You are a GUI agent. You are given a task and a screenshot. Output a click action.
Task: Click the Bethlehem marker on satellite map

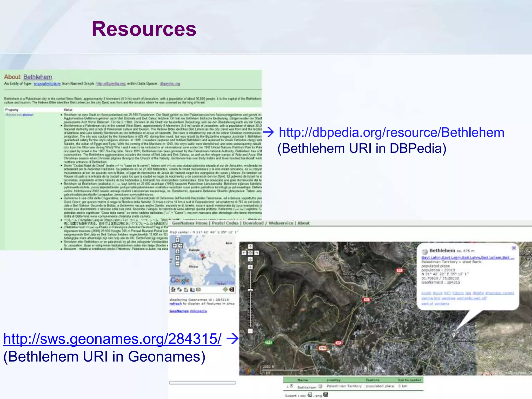click(454, 335)
